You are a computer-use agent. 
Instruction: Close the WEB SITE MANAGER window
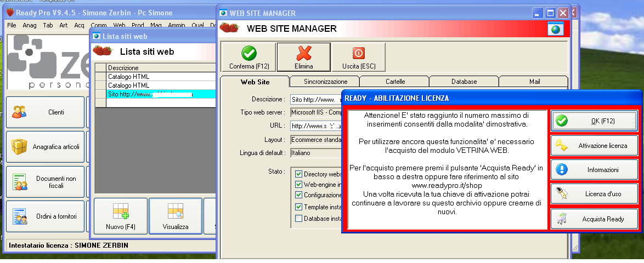[x=563, y=13]
